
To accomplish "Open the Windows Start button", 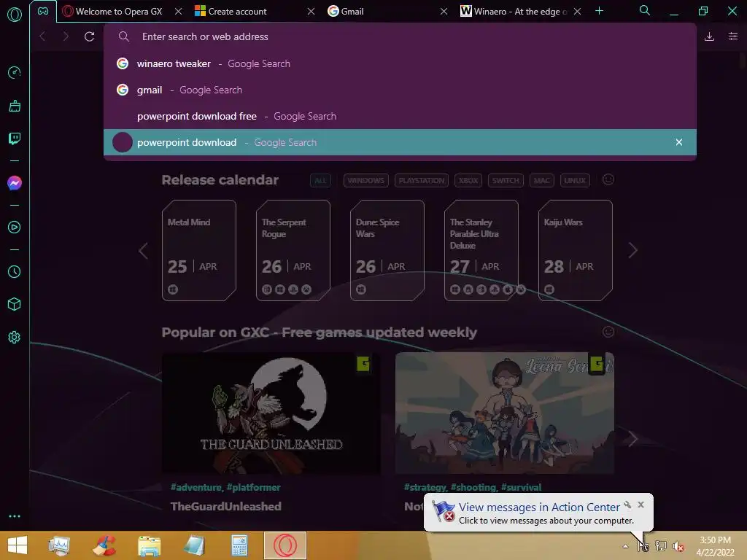I will click(18, 545).
